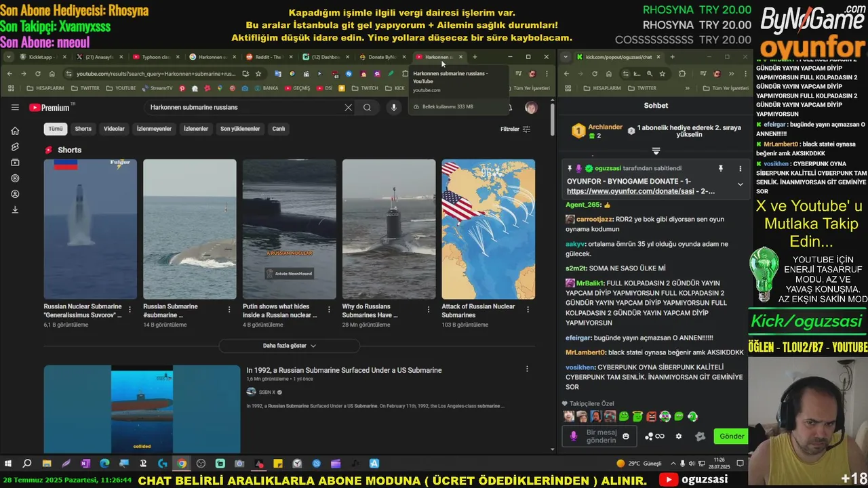Open In 1992 Russian Submarine Surfaced video title
This screenshot has width=868, height=488.
tap(344, 370)
